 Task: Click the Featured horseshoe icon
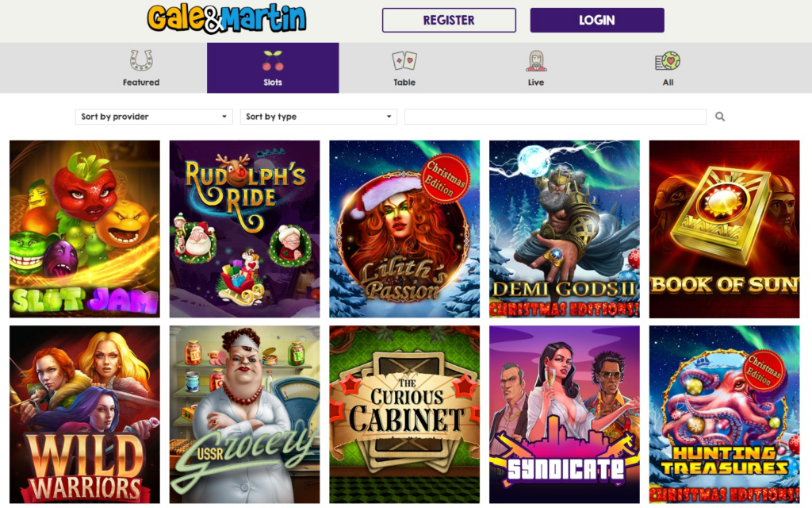[141, 60]
